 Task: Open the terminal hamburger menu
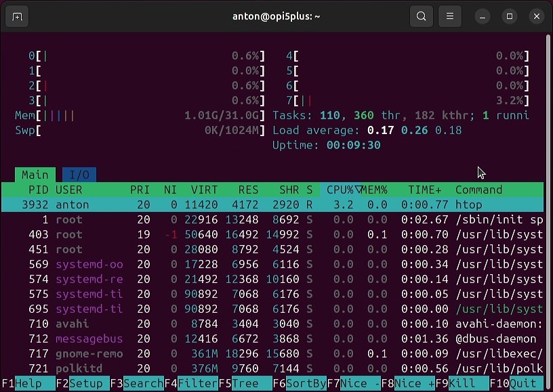(x=450, y=16)
